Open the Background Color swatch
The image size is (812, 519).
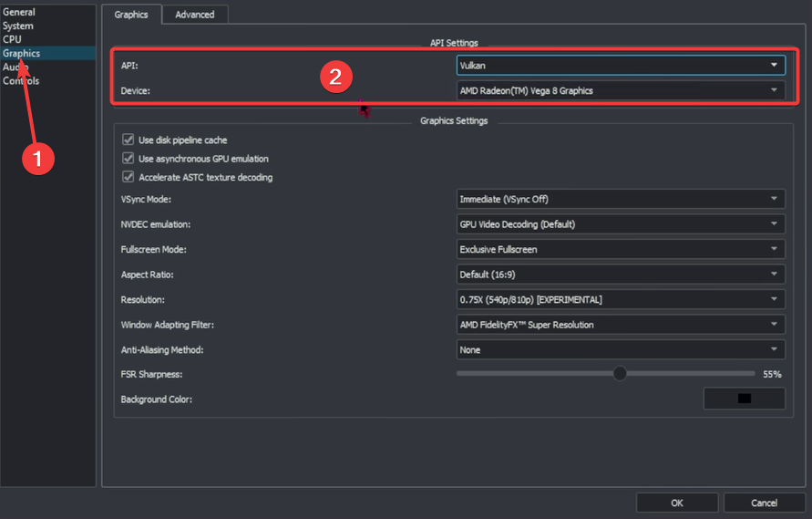coord(744,399)
